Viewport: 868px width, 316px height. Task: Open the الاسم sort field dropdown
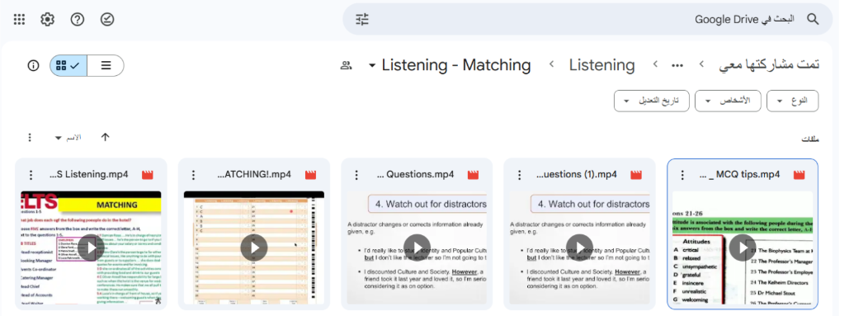tap(68, 137)
